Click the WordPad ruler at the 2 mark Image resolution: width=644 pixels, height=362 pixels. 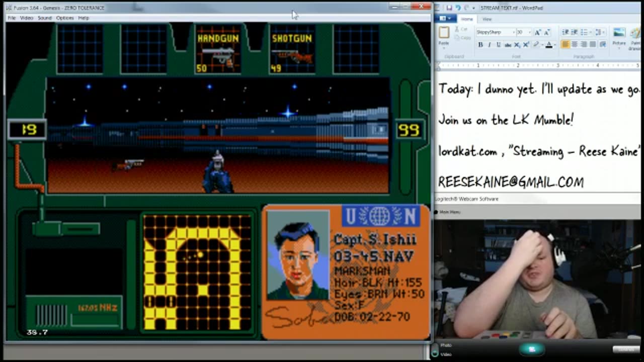(x=518, y=65)
